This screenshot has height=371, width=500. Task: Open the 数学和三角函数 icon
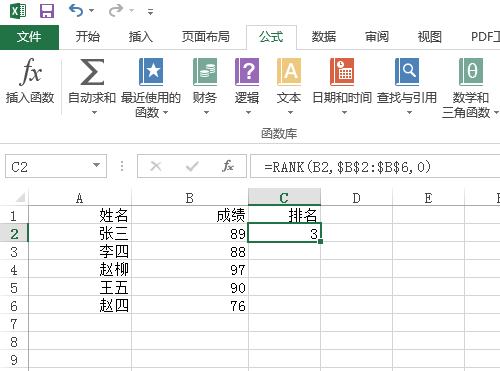pos(471,72)
